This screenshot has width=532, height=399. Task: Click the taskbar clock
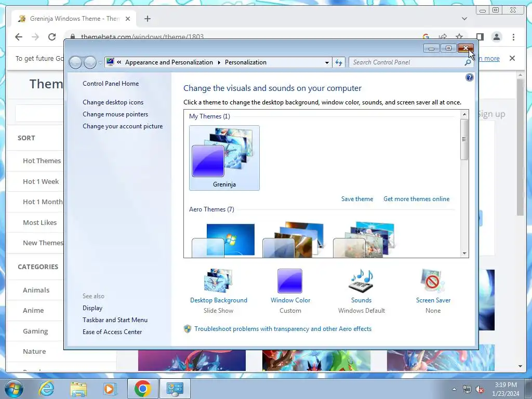[x=506, y=389]
